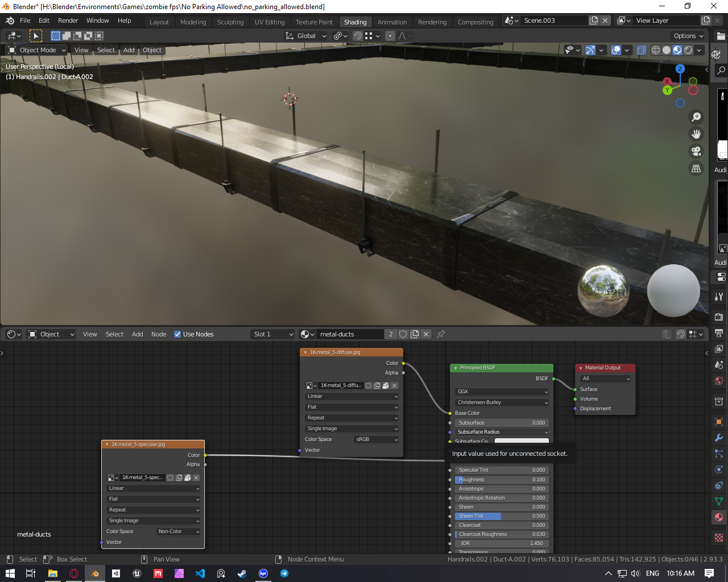Open the Object Mode dropdown

[37, 50]
